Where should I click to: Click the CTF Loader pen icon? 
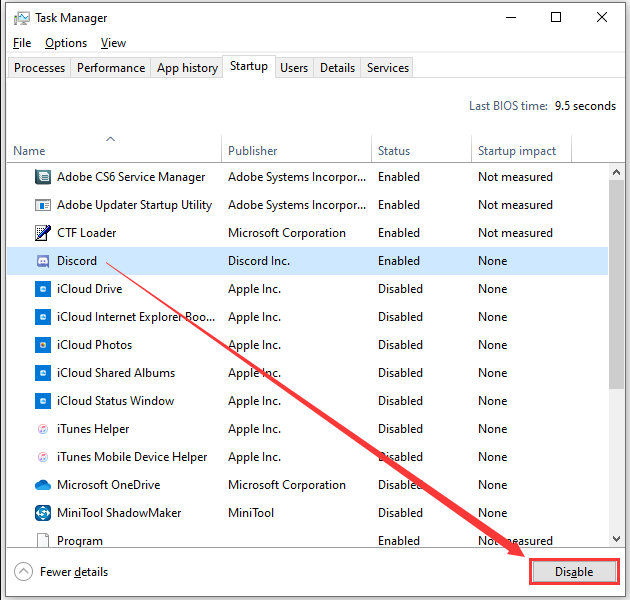(x=43, y=233)
